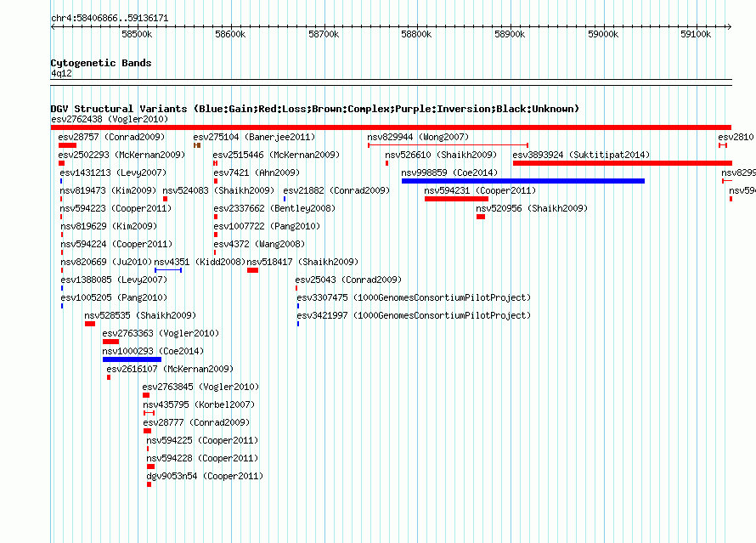
Task: Select the blue nsv998859 gain bar
Action: [523, 181]
